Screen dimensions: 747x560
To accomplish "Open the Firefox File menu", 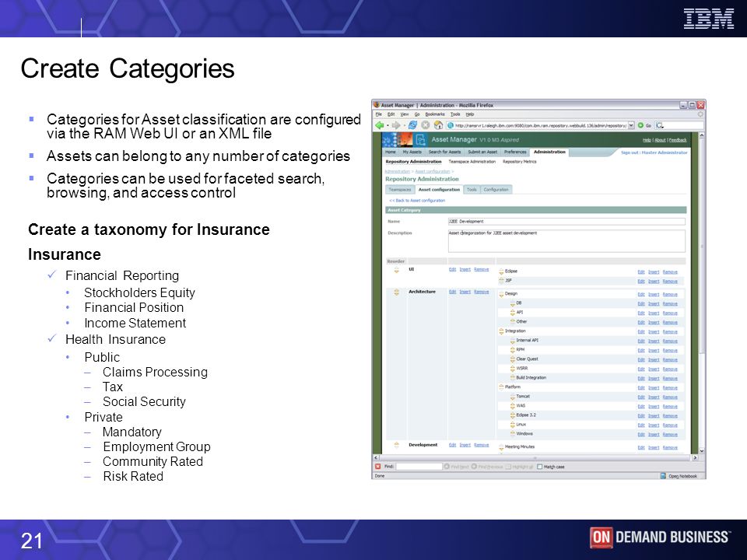I will click(x=379, y=114).
